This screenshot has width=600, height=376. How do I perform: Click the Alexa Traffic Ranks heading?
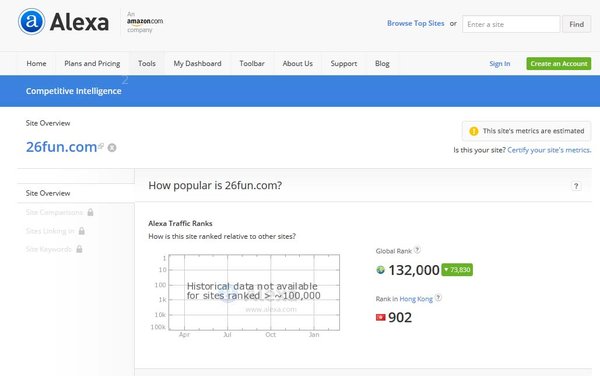(180, 223)
